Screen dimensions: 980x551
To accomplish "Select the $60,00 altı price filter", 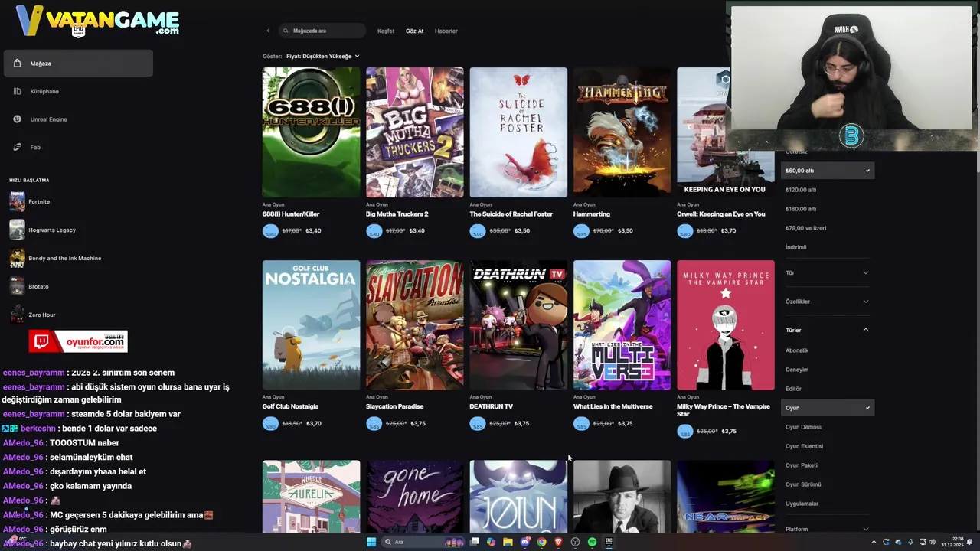I will click(x=828, y=171).
